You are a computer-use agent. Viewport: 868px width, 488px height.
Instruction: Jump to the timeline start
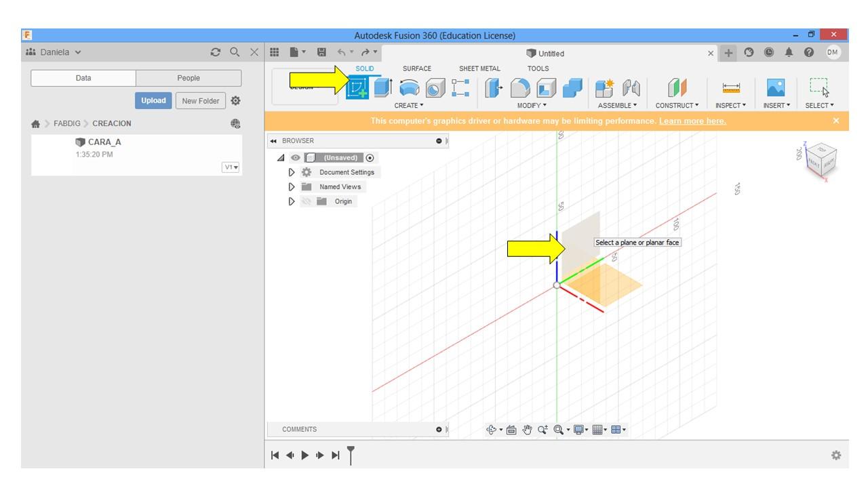[275, 455]
